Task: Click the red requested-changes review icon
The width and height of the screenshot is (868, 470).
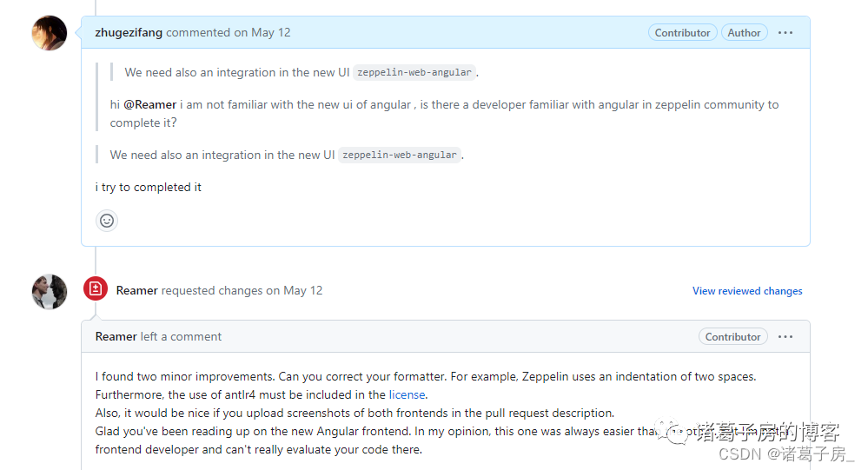Action: tap(96, 289)
